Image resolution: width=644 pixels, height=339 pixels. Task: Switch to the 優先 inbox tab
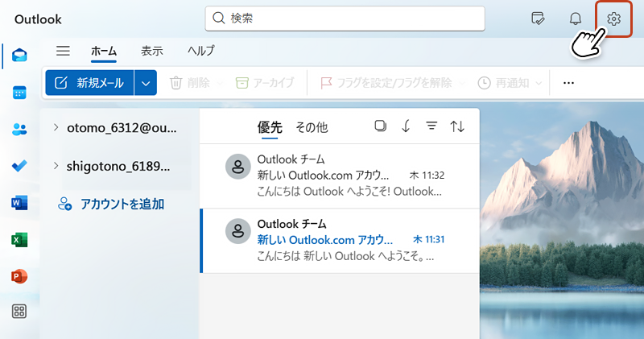pyautogui.click(x=270, y=127)
